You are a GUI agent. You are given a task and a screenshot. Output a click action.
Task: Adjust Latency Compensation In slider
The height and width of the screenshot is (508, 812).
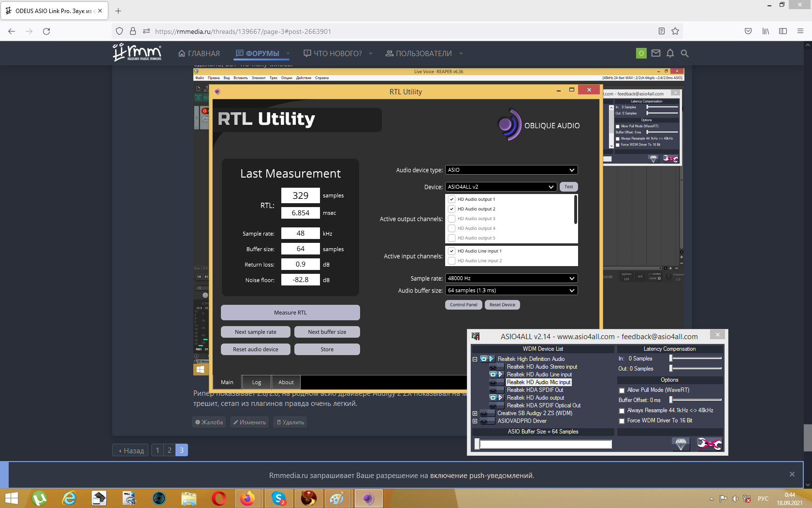tap(696, 359)
